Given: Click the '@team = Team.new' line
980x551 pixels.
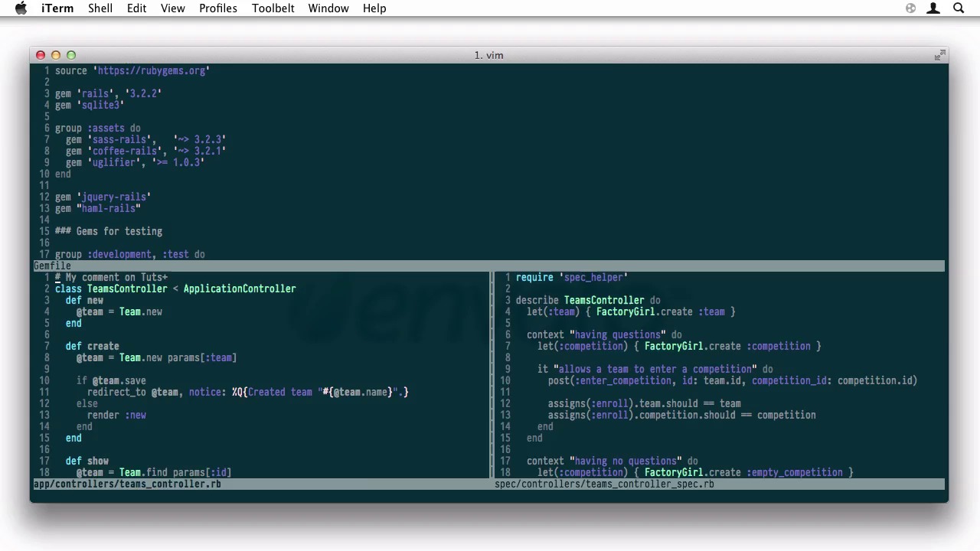Looking at the screenshot, I should click(x=119, y=311).
